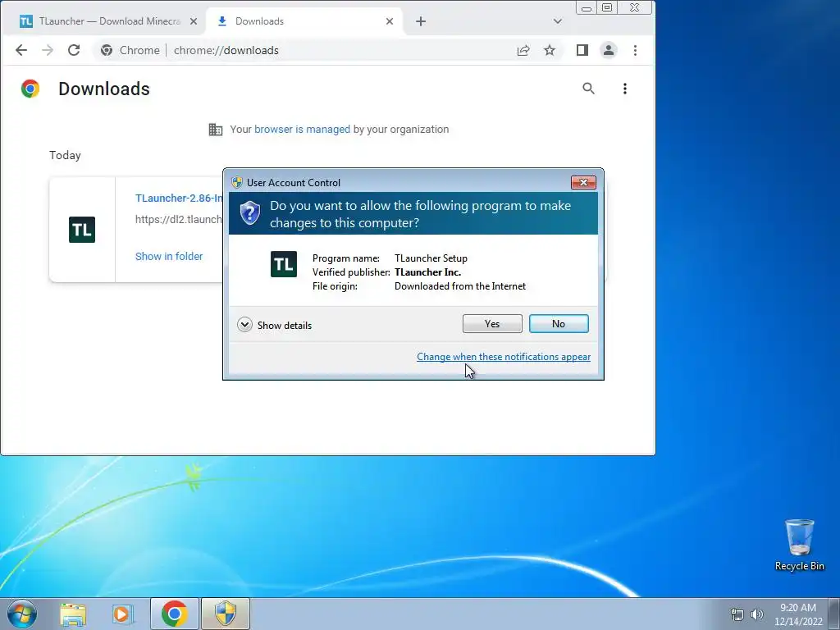Click the share page icon in address bar

(523, 50)
